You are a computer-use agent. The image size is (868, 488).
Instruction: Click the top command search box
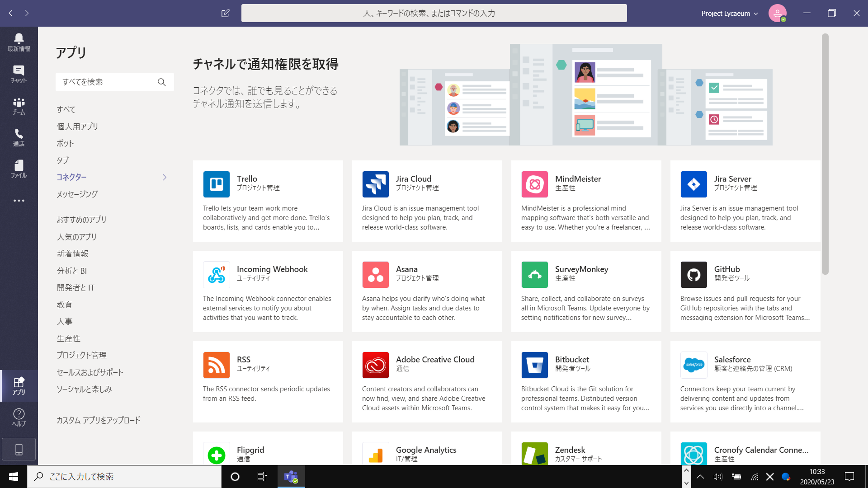[434, 13]
